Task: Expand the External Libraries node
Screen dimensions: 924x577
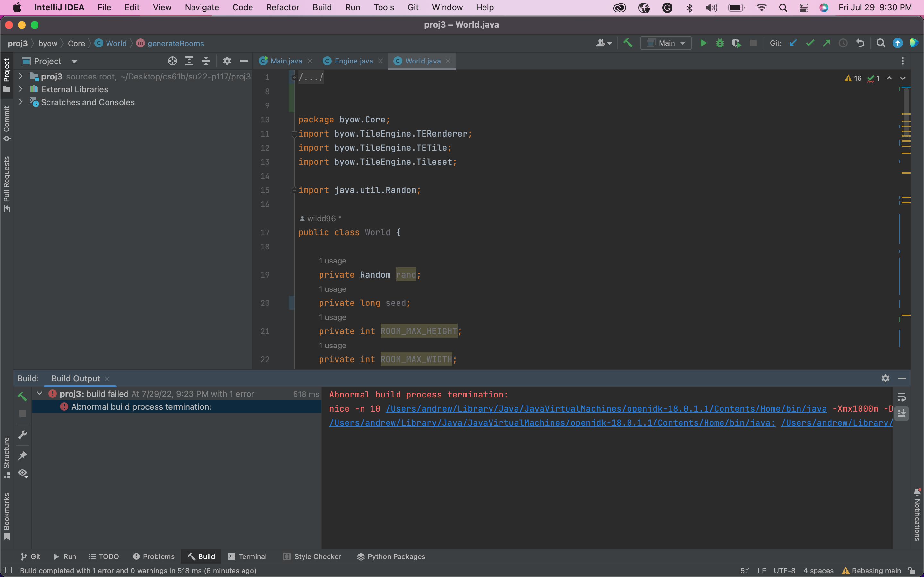Action: click(x=21, y=89)
